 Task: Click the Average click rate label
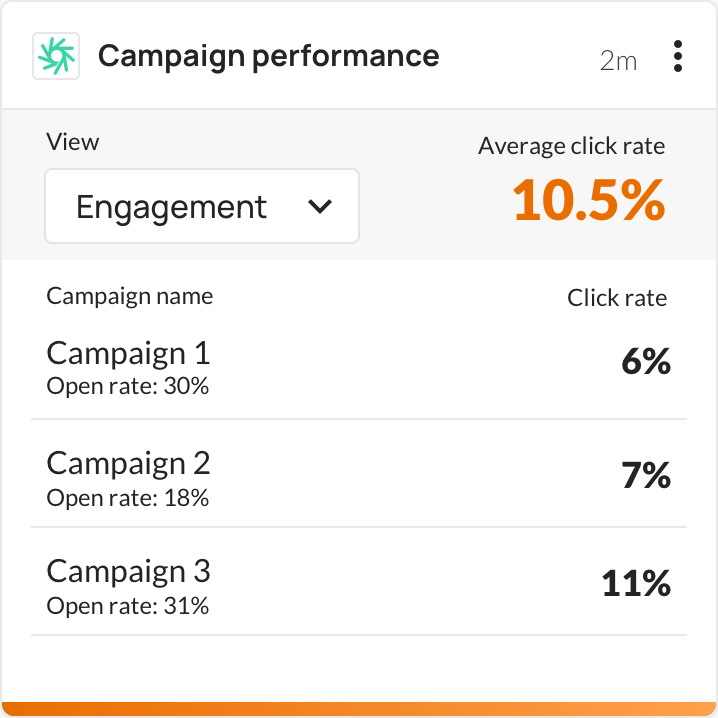tap(571, 146)
